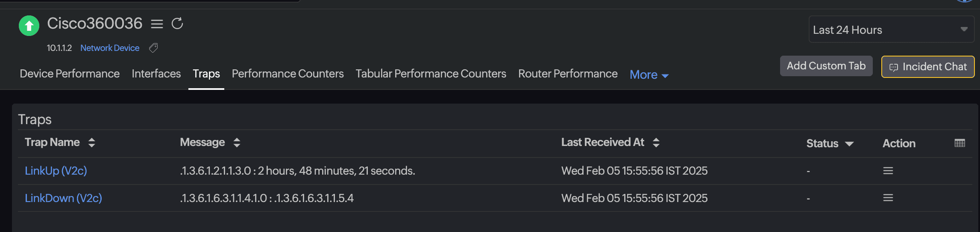Viewport: 980px width, 232px height.
Task: Go to the Router Performance tab
Action: (x=567, y=74)
